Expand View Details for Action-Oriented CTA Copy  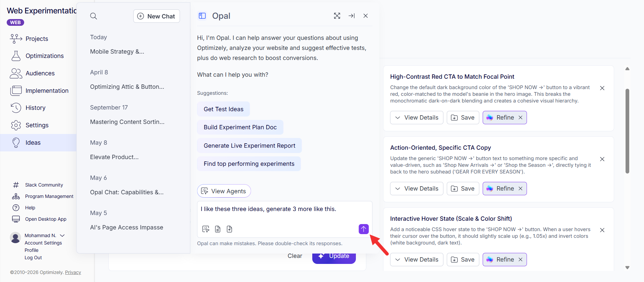pyautogui.click(x=417, y=189)
